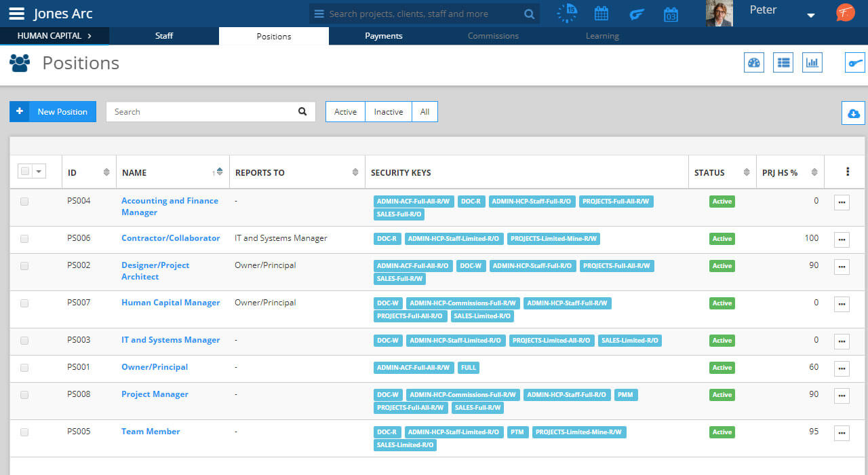Expand the Peter user menu arrow
The image size is (868, 475).
pos(810,16)
